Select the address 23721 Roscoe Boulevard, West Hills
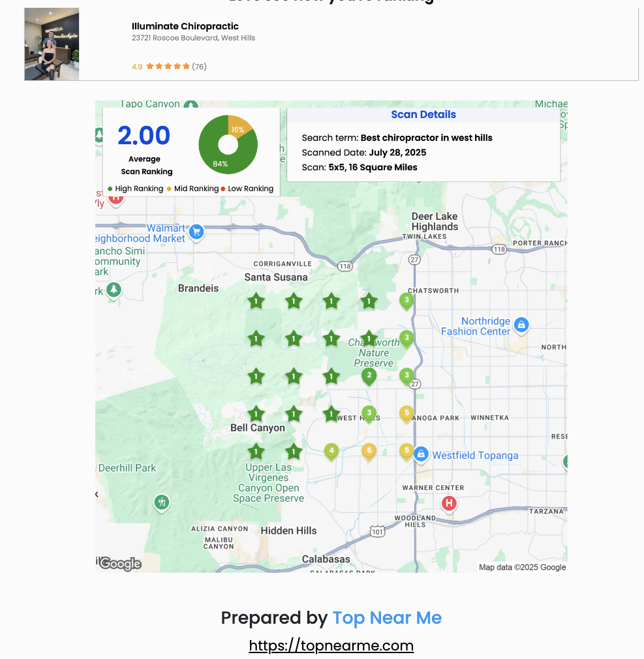This screenshot has height=659, width=644. (193, 38)
